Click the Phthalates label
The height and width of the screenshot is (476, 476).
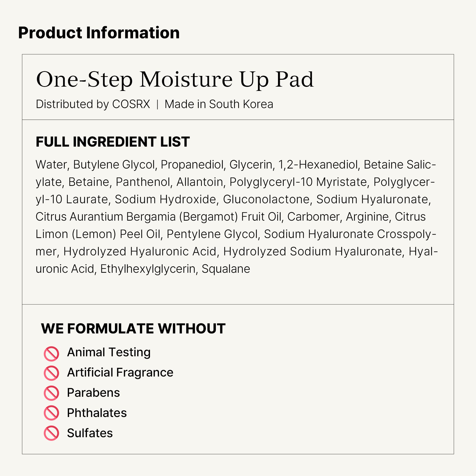[97, 413]
